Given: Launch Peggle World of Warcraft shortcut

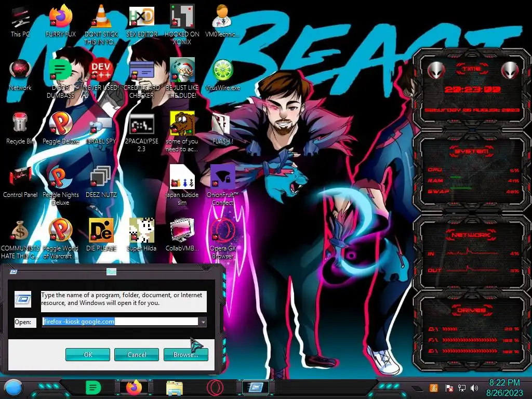Looking at the screenshot, I should (60, 238).
